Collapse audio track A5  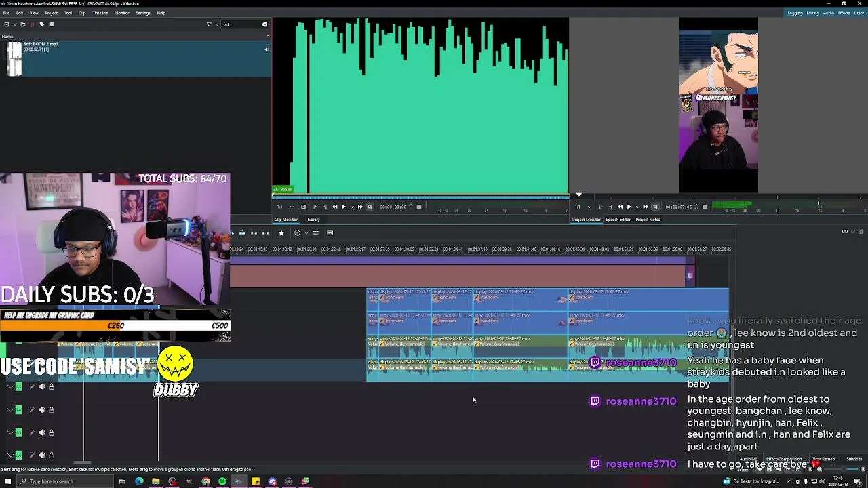point(10,432)
